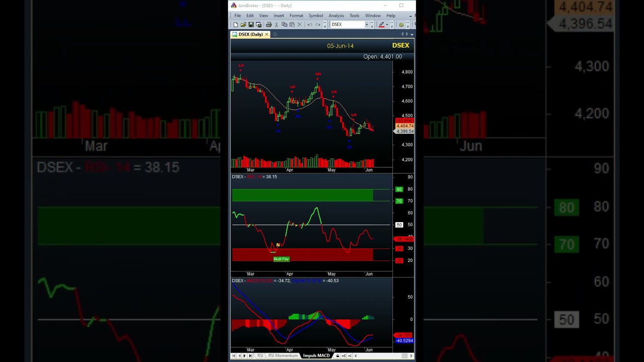Open the File menu
The height and width of the screenshot is (362, 644).
point(237,16)
